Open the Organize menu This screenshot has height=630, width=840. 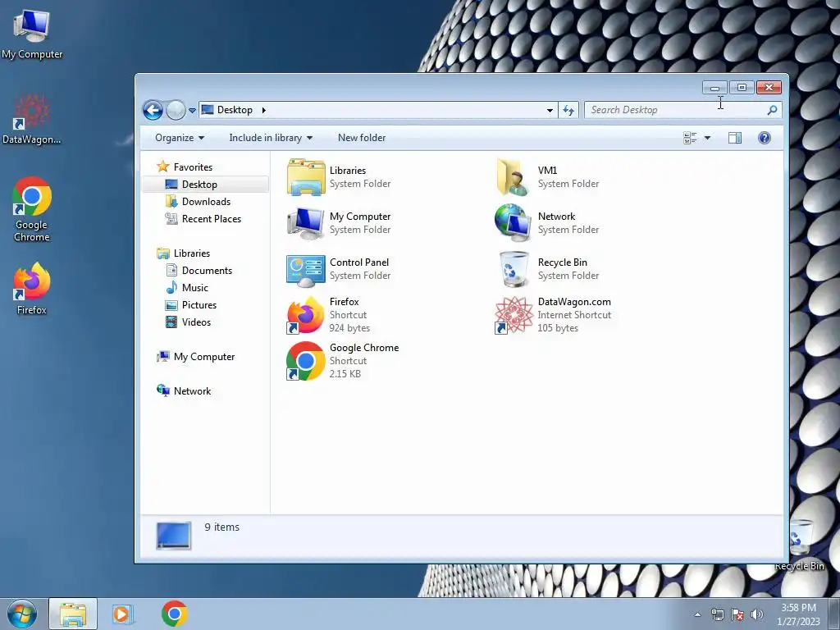180,138
